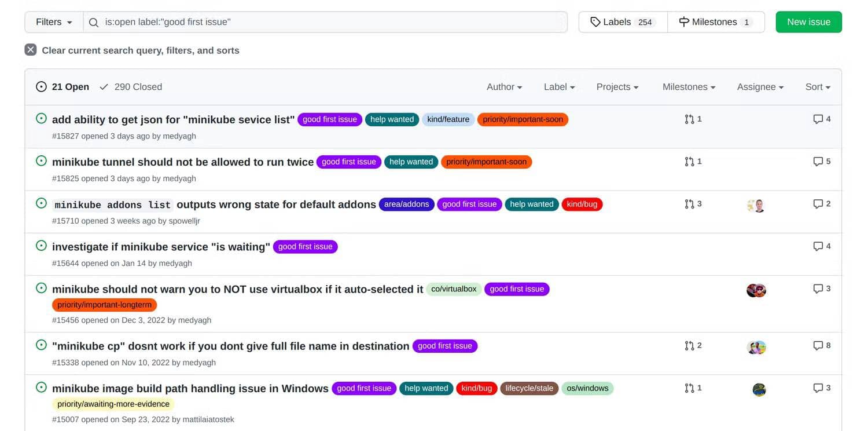Open comments on minikube sevice list json issue
Viewport: 868px width, 431px height.
point(822,119)
